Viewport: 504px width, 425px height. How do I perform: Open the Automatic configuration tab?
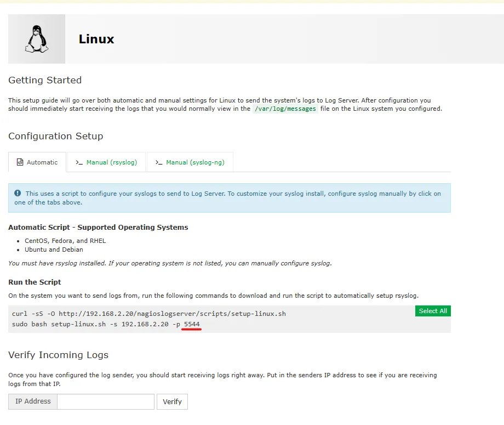(x=37, y=162)
